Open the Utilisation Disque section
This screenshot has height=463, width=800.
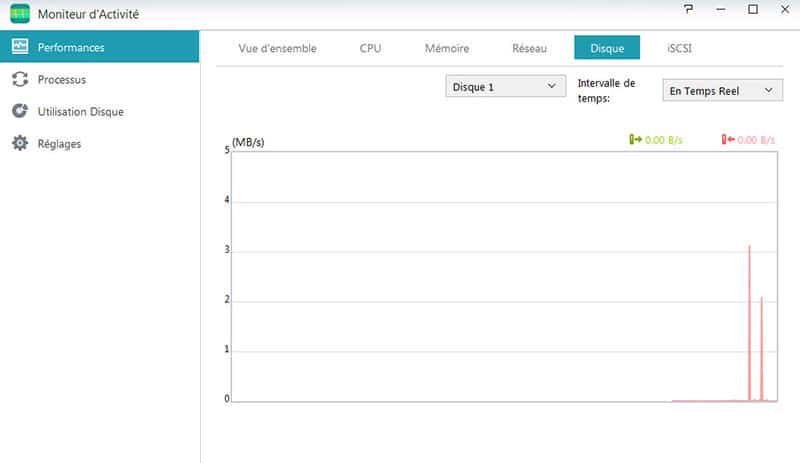pos(99,111)
